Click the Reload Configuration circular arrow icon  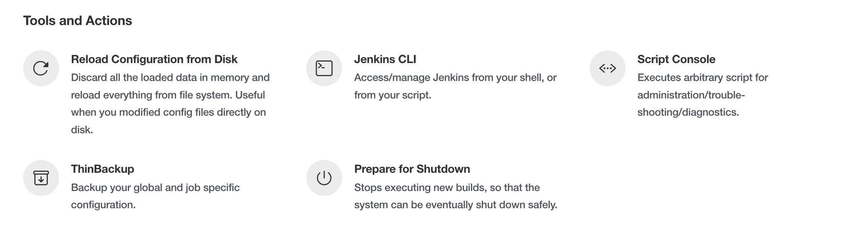click(41, 68)
